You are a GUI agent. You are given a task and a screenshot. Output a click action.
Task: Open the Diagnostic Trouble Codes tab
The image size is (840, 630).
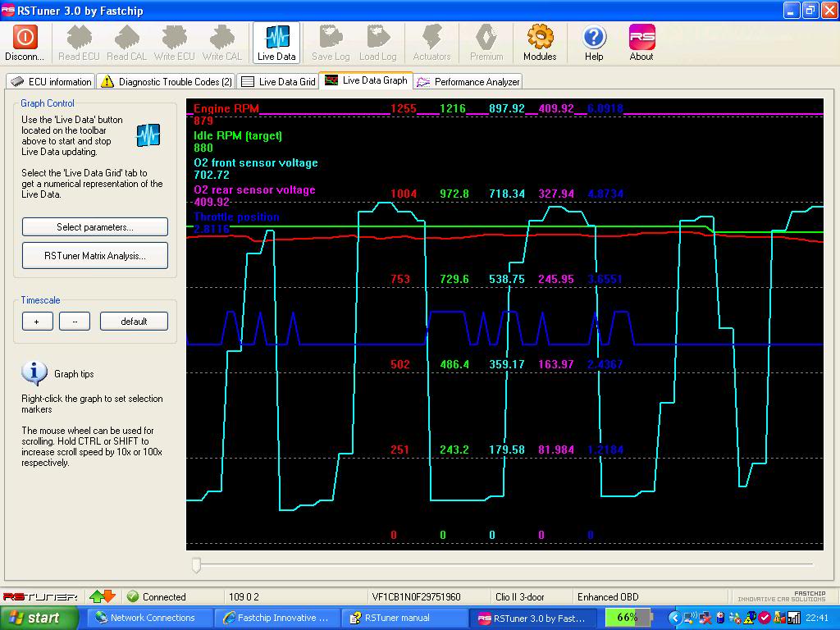[167, 82]
